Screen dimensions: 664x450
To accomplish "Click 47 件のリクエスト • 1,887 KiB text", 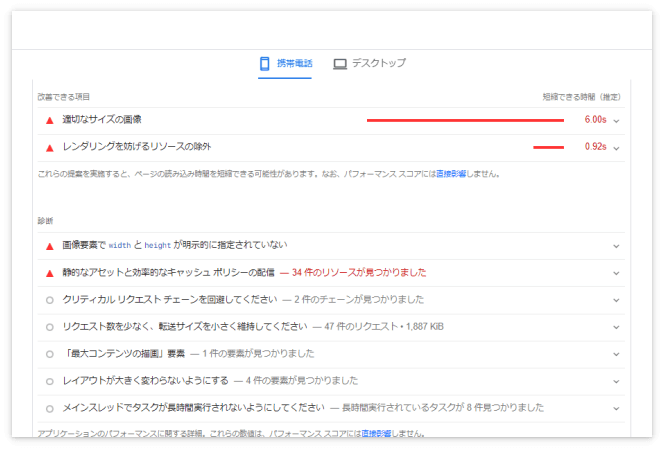I will click(384, 327).
